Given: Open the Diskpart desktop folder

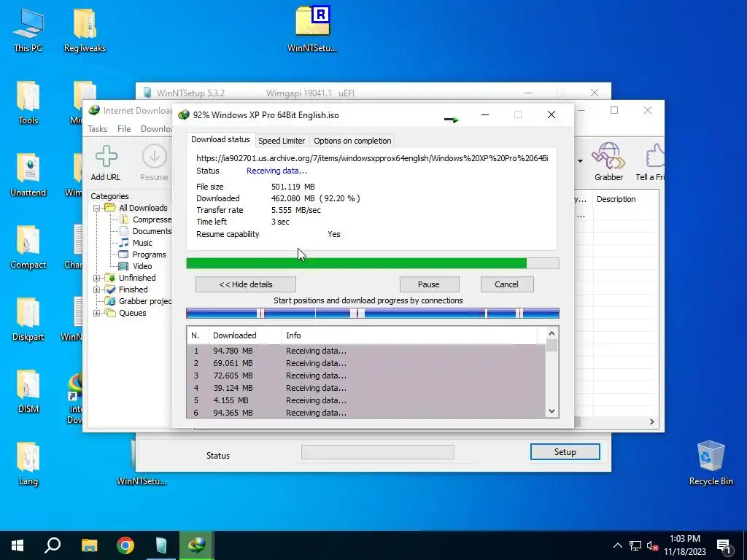Looking at the screenshot, I should [28, 319].
